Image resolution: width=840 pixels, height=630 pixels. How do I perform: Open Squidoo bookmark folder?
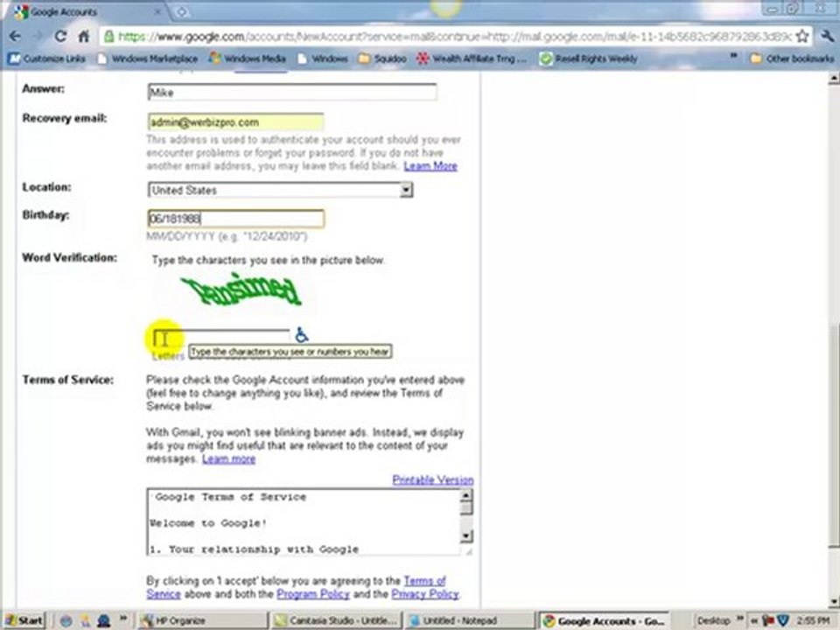tap(382, 59)
